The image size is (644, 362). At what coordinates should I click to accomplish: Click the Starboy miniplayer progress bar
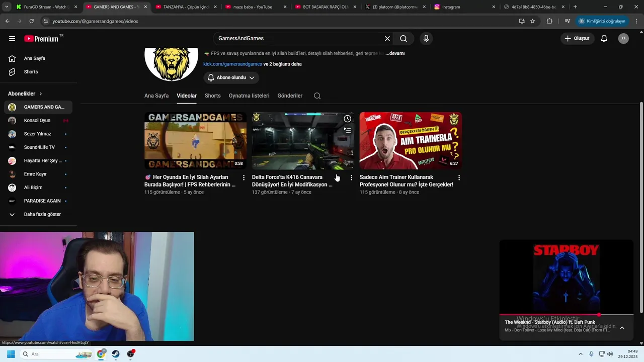coord(566,315)
